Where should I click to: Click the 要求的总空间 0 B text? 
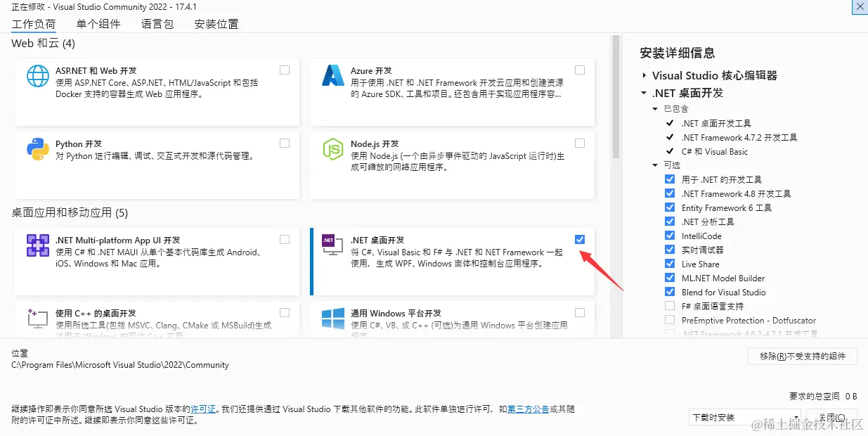coord(823,396)
